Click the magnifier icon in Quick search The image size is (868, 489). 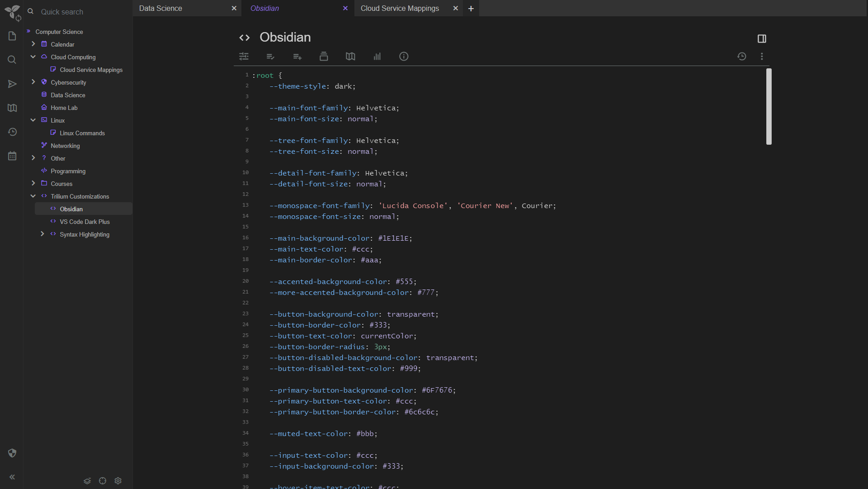click(31, 12)
